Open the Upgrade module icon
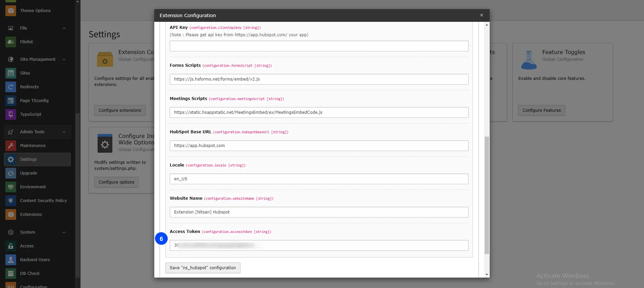Image resolution: width=644 pixels, height=288 pixels. click(x=11, y=173)
